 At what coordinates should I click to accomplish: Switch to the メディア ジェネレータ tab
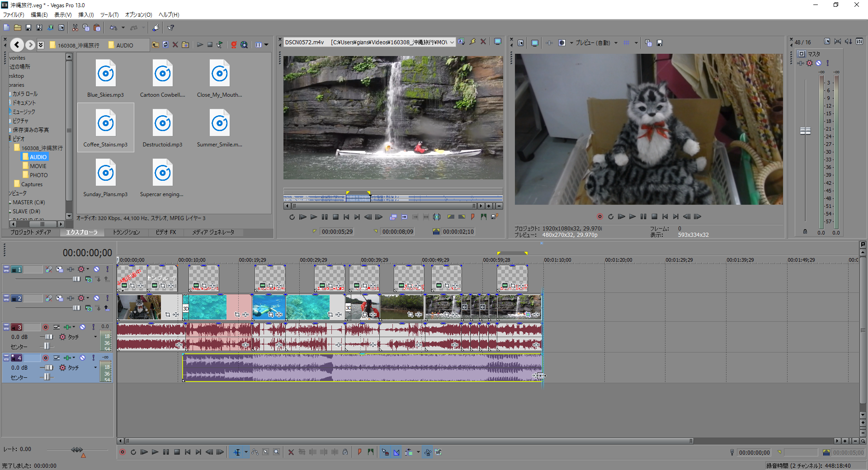tap(213, 232)
